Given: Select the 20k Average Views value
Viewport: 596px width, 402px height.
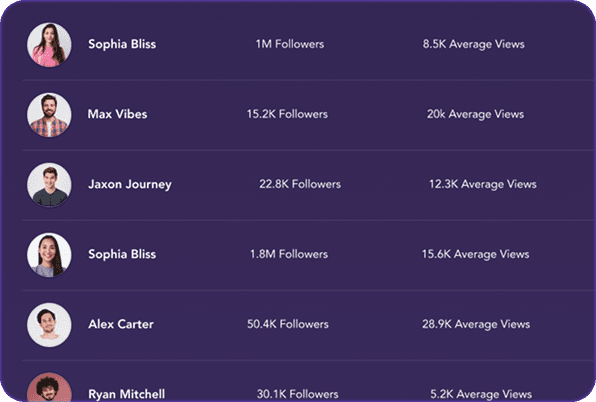Looking at the screenshot, I should pos(475,114).
